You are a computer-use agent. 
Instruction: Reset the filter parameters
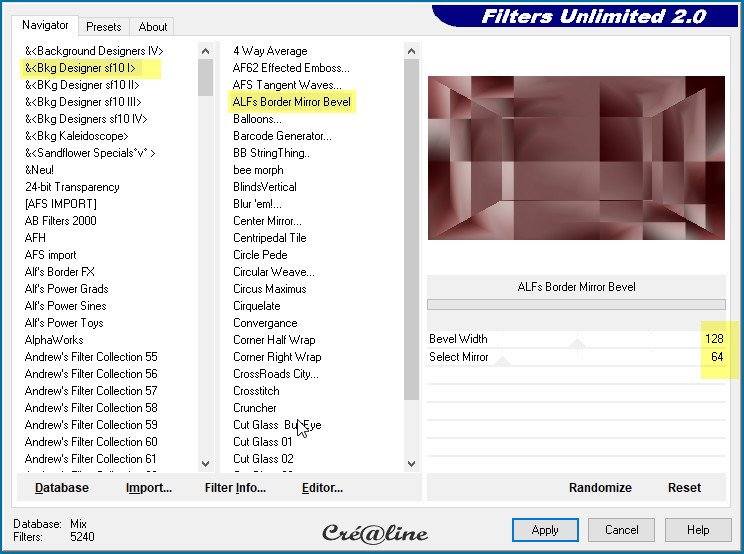[x=684, y=488]
